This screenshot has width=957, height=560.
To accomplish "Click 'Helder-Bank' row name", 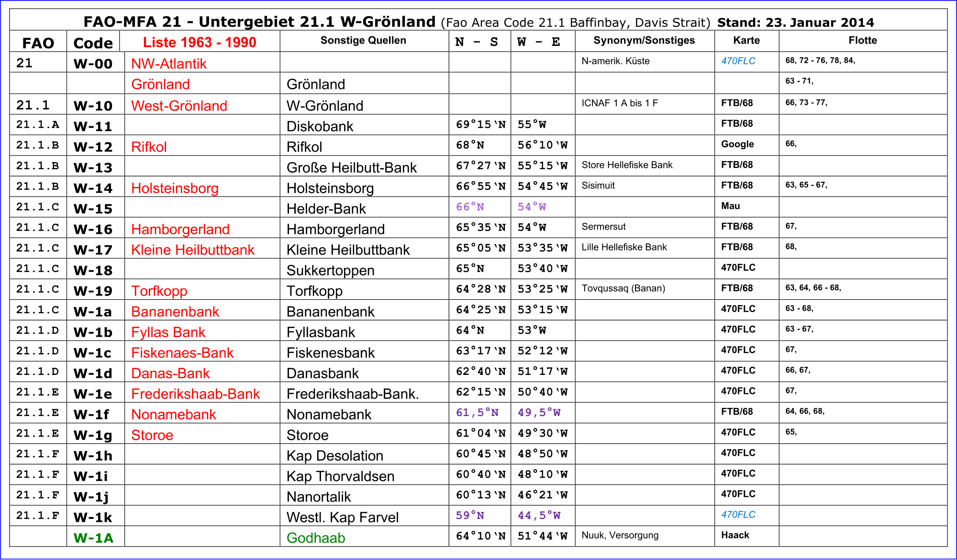I will point(326,209).
